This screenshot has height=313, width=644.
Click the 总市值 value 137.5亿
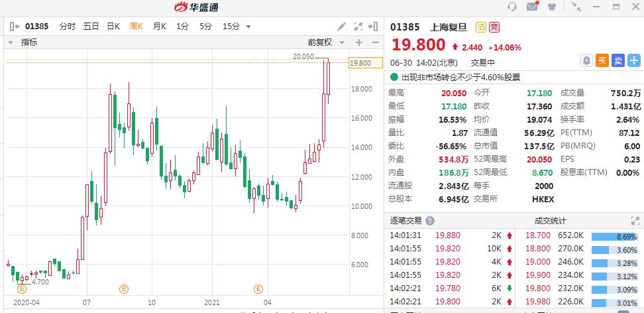[539, 146]
